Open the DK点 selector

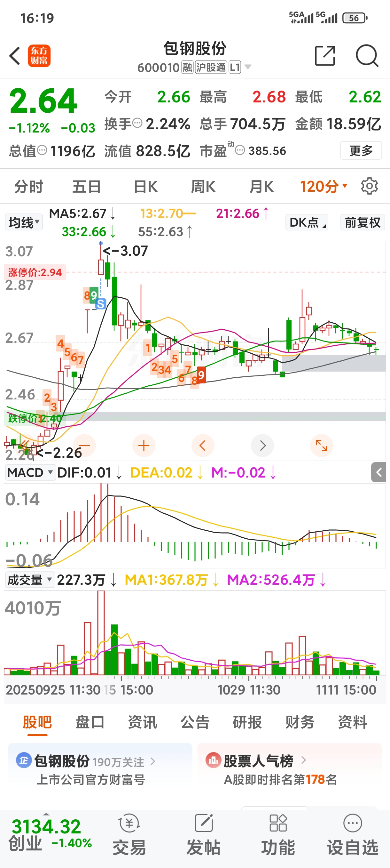coord(307,222)
